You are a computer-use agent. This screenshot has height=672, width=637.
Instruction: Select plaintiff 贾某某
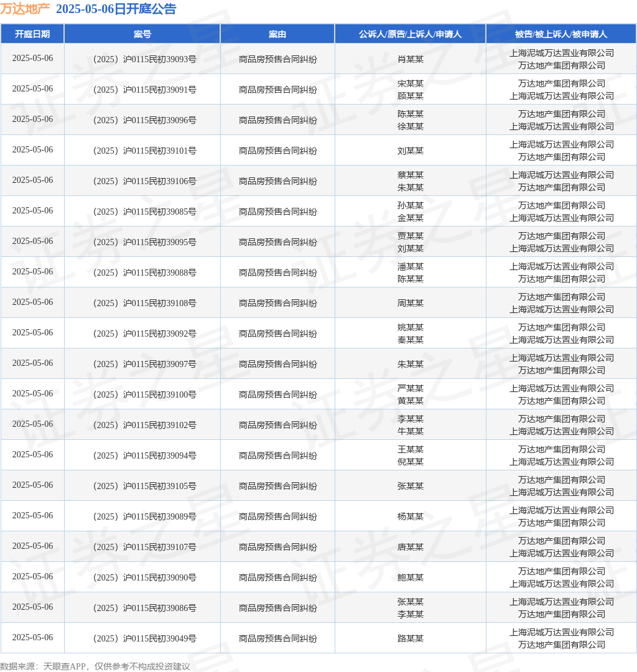coord(411,235)
